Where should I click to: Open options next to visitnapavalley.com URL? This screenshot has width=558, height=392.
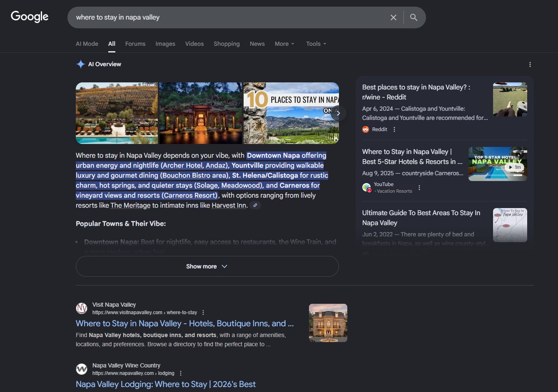pyautogui.click(x=203, y=313)
